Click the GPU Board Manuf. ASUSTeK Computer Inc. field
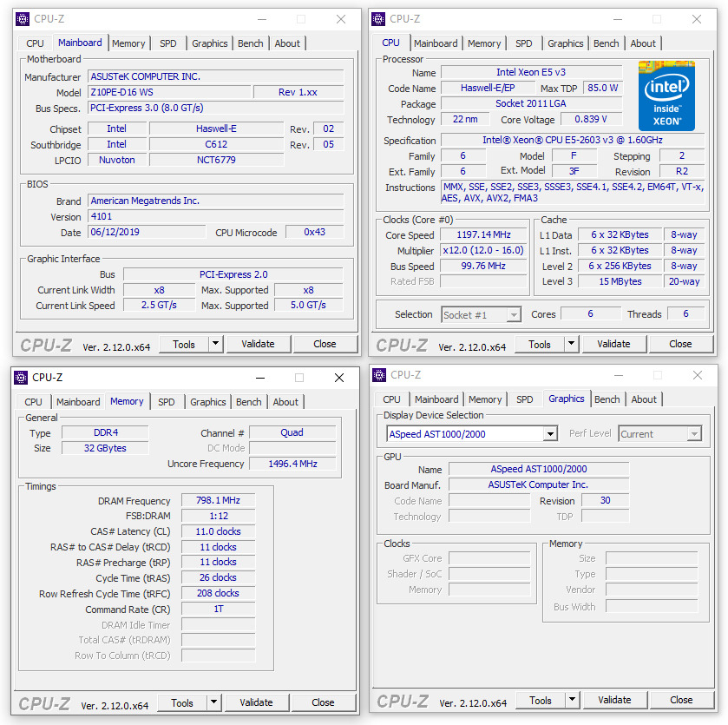This screenshot has height=725, width=728. coord(539,484)
